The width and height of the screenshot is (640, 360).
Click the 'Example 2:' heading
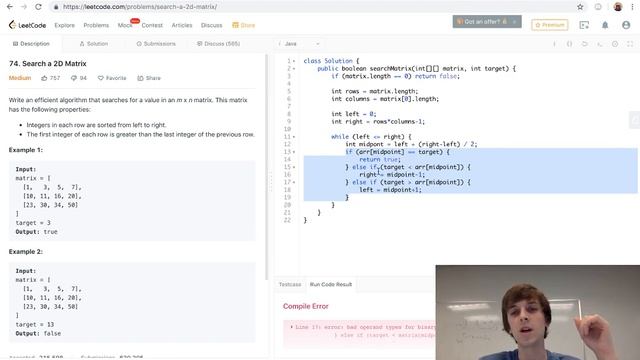point(25,251)
